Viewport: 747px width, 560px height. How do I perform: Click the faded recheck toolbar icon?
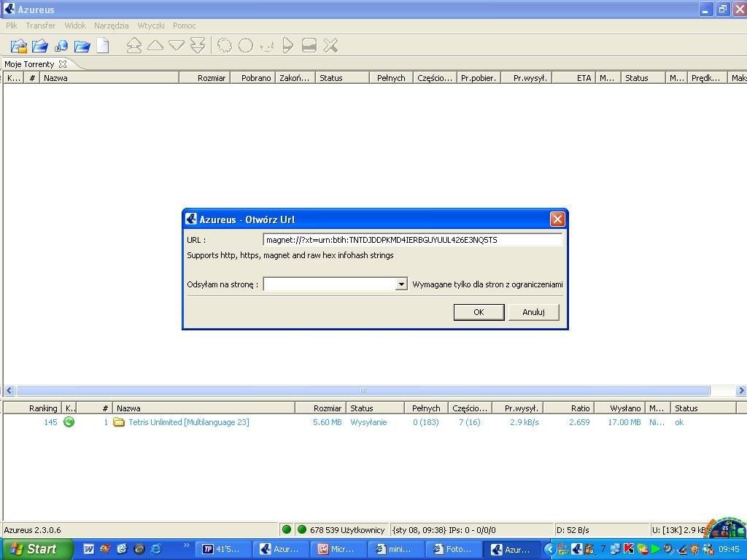[x=267, y=46]
